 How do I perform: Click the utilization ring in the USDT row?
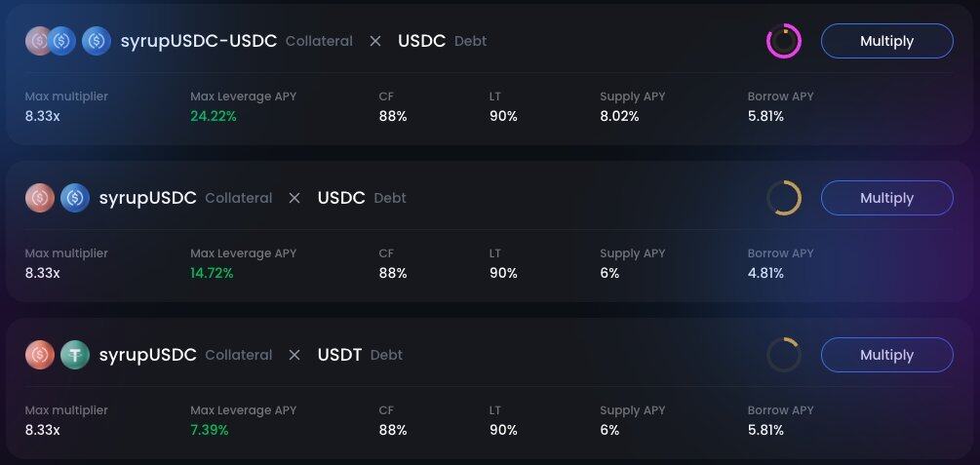click(x=784, y=355)
